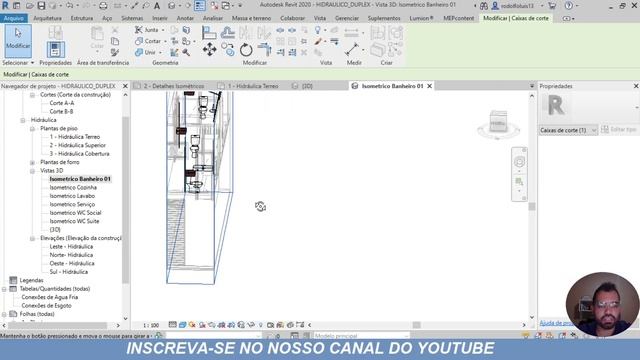
Task: Open the view scale 1:100 selector
Action: [x=151, y=325]
